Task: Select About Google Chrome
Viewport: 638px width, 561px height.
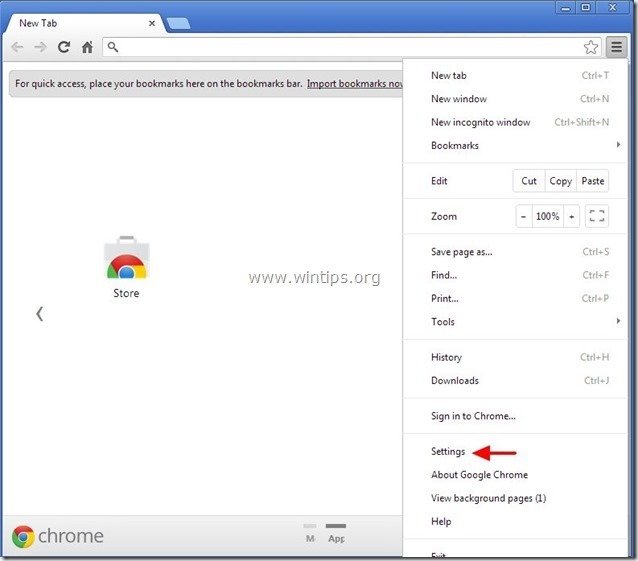Action: click(515, 475)
